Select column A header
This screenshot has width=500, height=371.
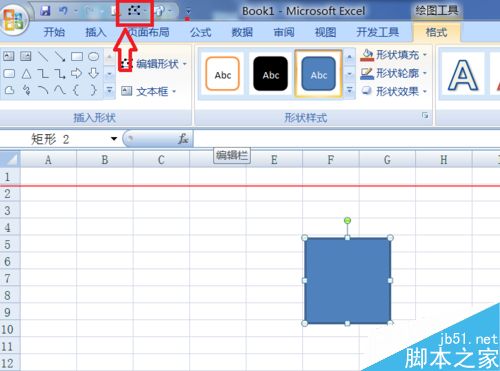[48, 160]
